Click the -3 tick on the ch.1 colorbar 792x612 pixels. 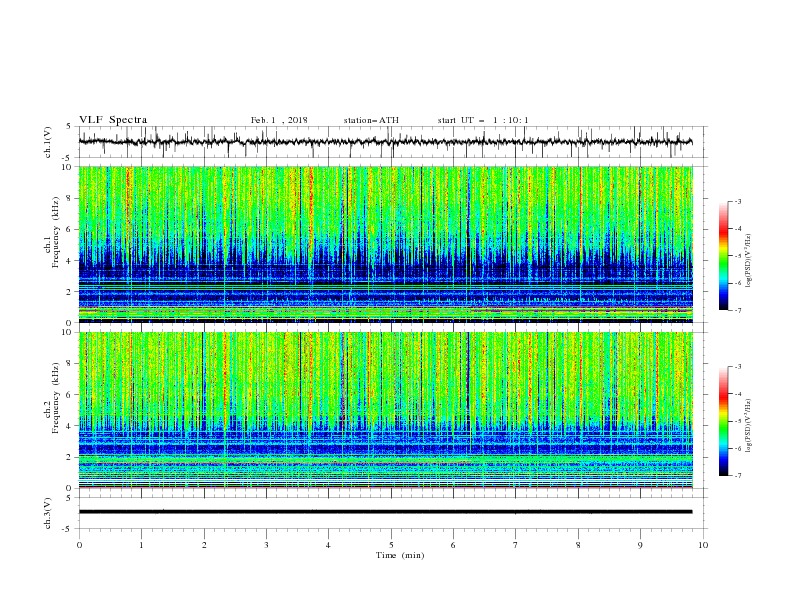[737, 201]
